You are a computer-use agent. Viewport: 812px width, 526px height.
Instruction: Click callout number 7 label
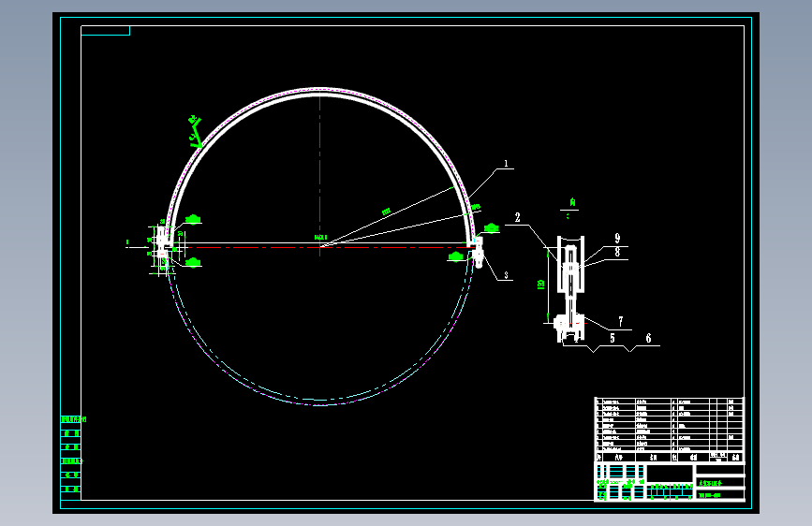pos(620,322)
